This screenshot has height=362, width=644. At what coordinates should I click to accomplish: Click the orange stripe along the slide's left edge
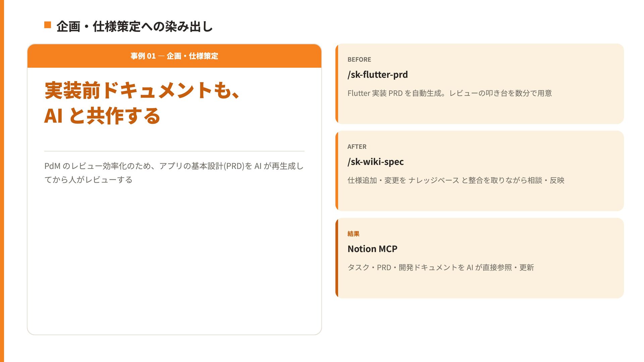(x=2, y=181)
